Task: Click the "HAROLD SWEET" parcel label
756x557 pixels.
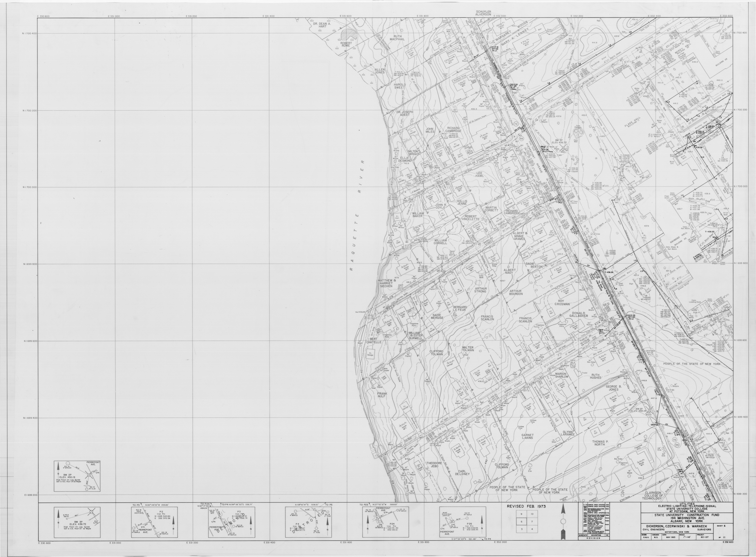Action: coord(400,86)
